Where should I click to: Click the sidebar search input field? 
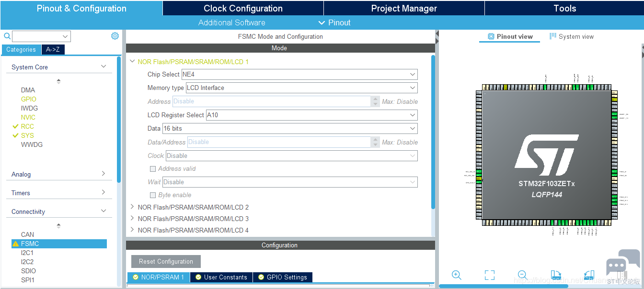(37, 36)
